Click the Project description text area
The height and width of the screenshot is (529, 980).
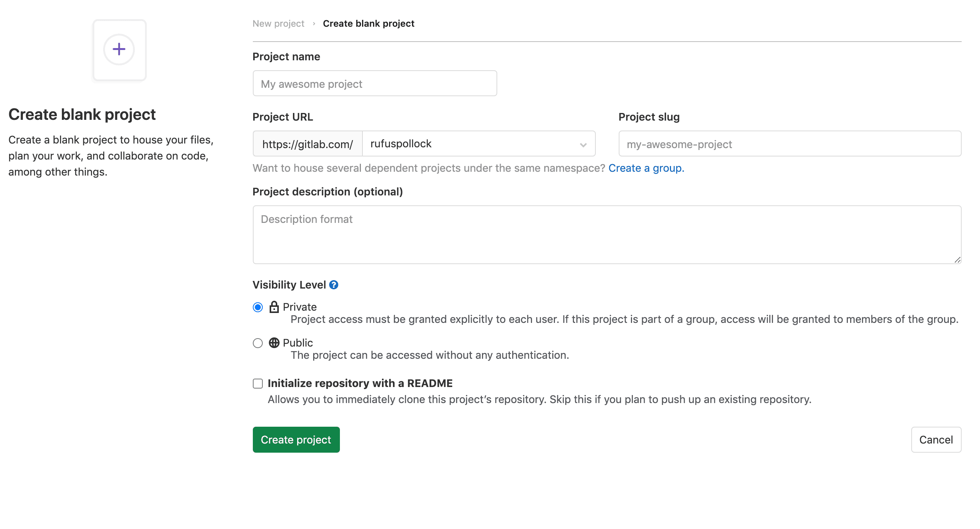(606, 235)
